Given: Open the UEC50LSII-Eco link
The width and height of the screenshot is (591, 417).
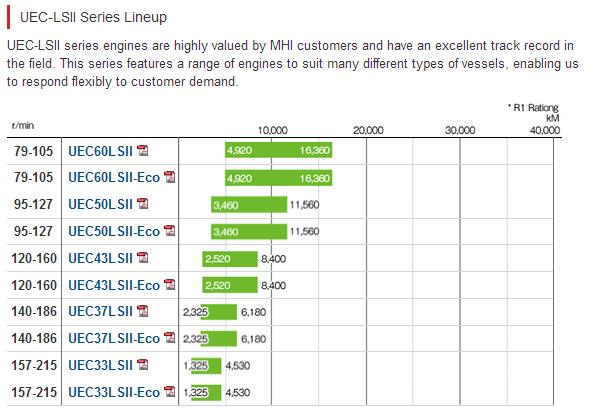Looking at the screenshot, I should point(114,231).
